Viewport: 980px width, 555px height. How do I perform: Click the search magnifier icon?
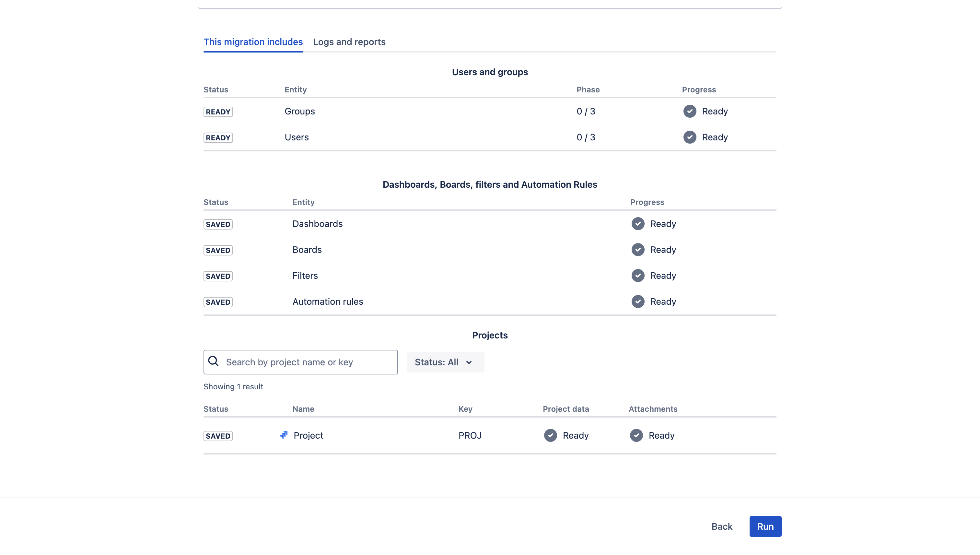[x=214, y=361]
